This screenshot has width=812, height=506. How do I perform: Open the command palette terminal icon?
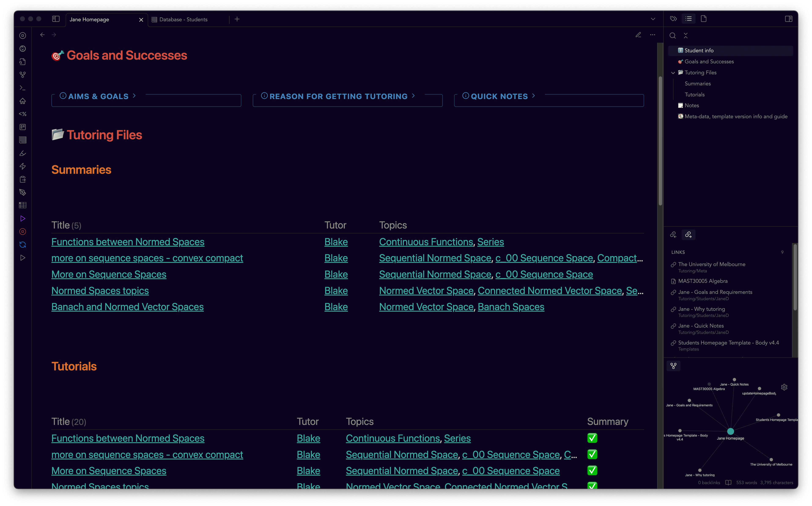point(23,88)
